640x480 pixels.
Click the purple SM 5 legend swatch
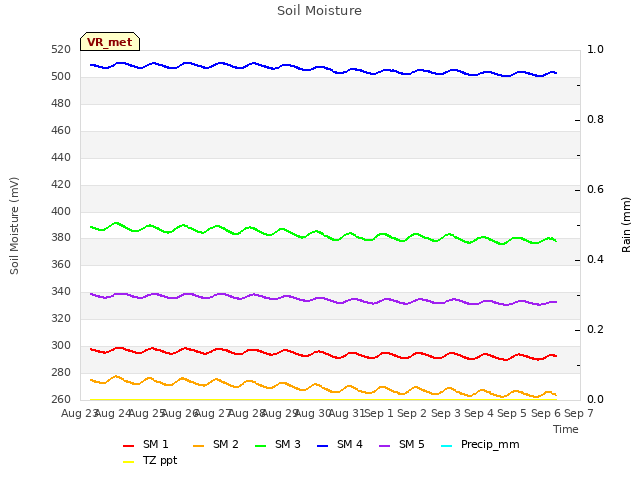click(385, 446)
